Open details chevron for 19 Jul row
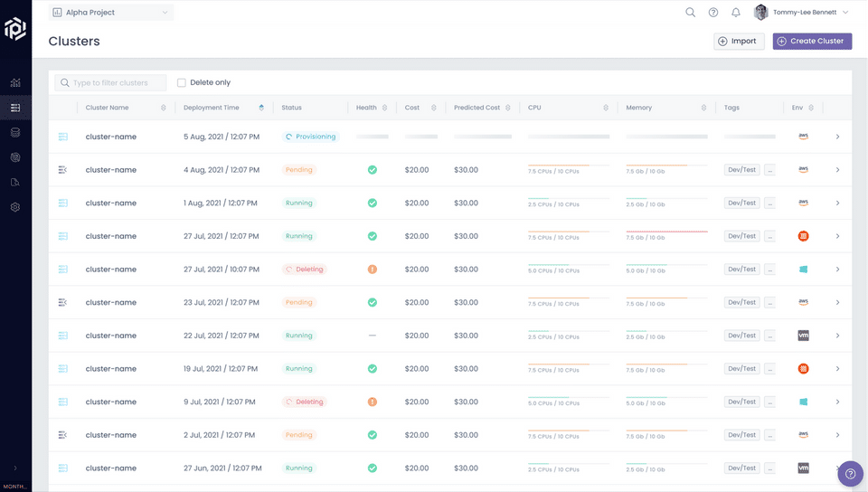The width and height of the screenshot is (868, 492). click(837, 369)
